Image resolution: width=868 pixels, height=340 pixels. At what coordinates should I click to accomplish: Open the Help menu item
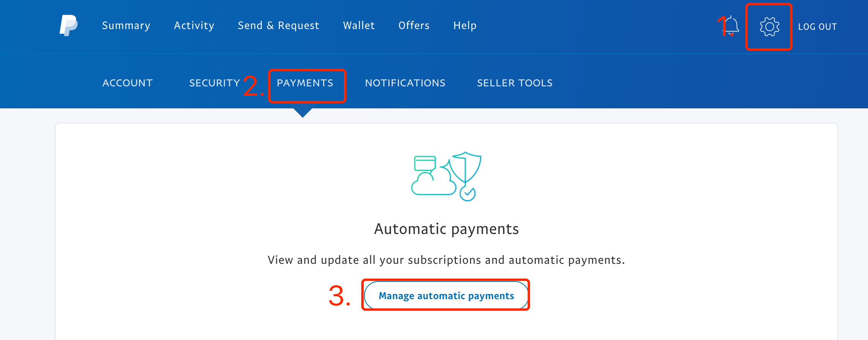click(x=465, y=26)
